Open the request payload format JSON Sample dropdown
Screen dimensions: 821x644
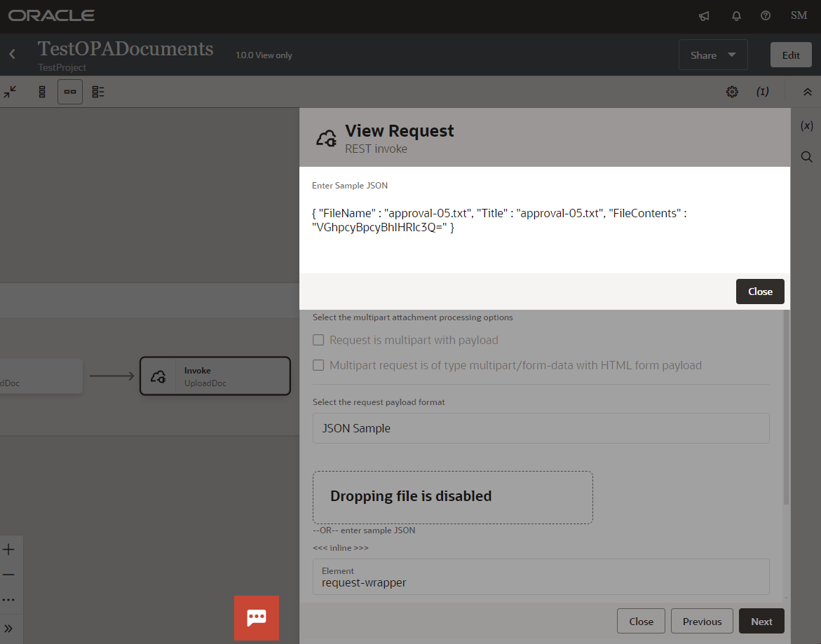pyautogui.click(x=541, y=427)
